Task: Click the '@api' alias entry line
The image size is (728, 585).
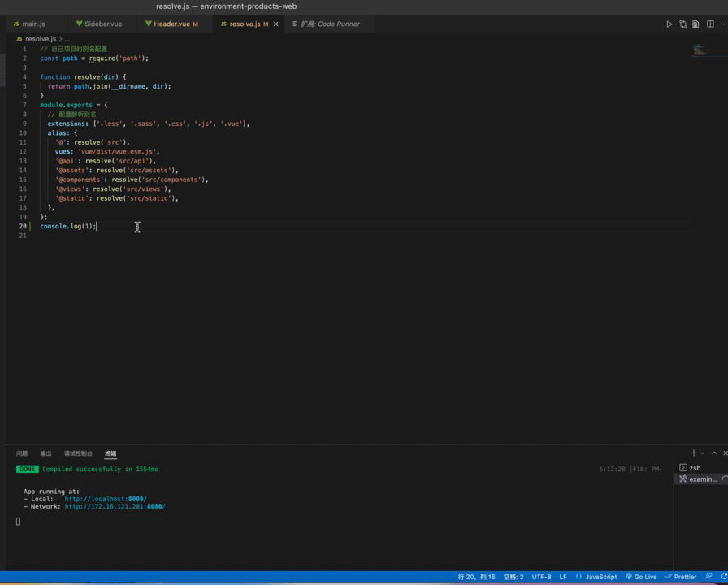Action: pyautogui.click(x=106, y=161)
